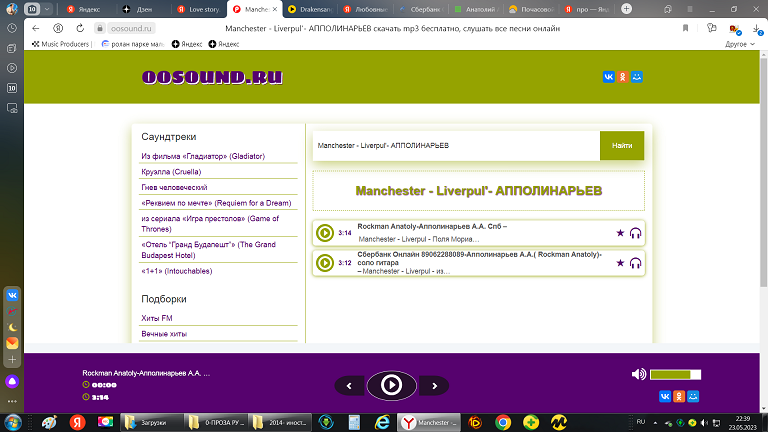Click headphones icon on 3:14 track
Image resolution: width=768 pixels, height=432 pixels.
coord(635,233)
